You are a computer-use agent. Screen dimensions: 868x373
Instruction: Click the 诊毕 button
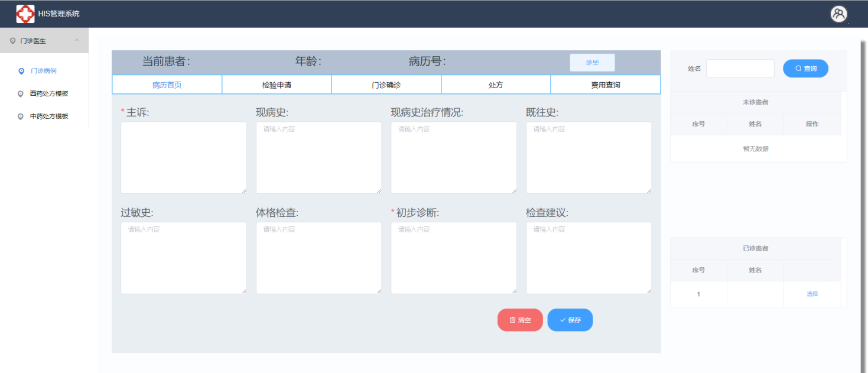click(x=592, y=63)
